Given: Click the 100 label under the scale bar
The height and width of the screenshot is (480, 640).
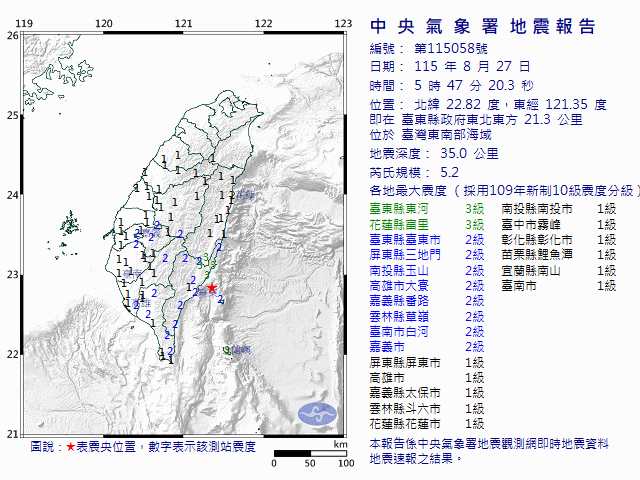Looking at the screenshot, I should point(346,463).
